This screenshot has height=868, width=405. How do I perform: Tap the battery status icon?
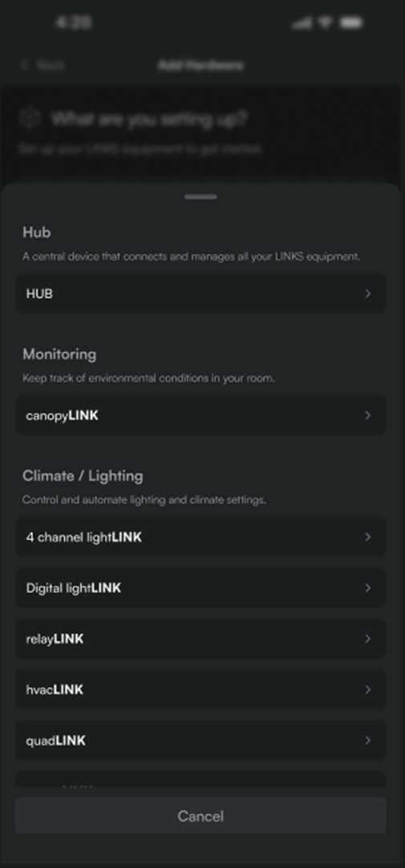tap(350, 22)
